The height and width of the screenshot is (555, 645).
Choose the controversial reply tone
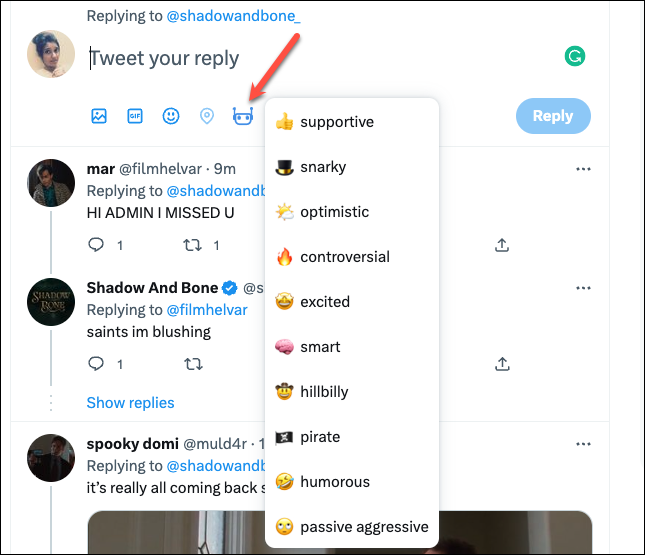[352, 257]
